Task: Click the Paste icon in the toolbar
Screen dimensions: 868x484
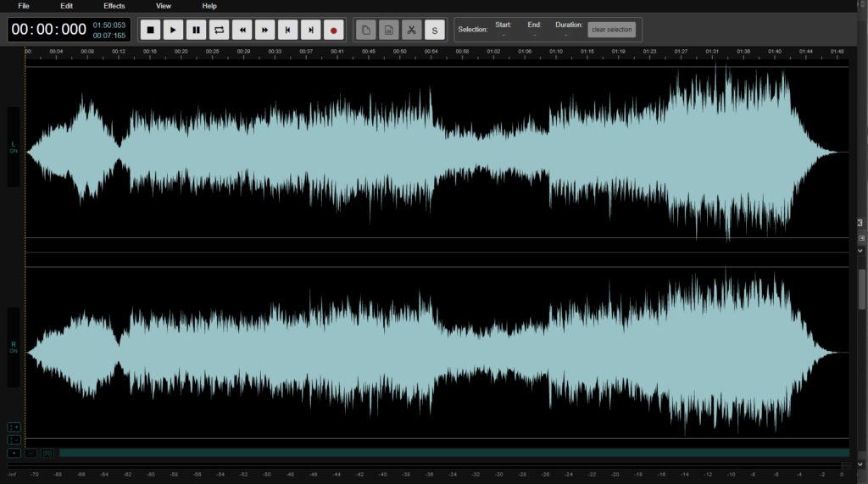Action: [388, 31]
